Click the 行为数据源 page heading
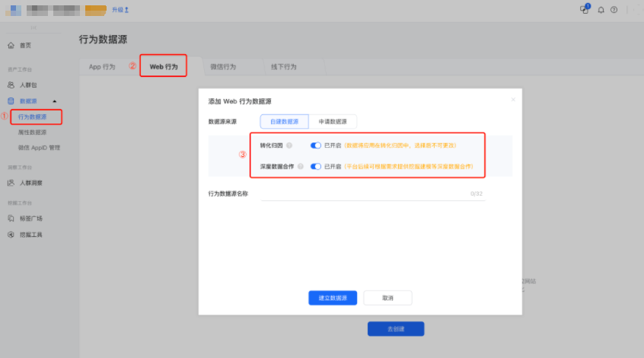Screen dimensions: 644x358 point(103,40)
